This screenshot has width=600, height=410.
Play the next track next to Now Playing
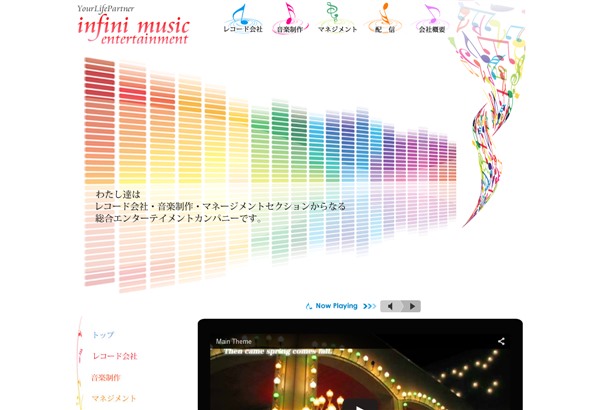pyautogui.click(x=411, y=306)
